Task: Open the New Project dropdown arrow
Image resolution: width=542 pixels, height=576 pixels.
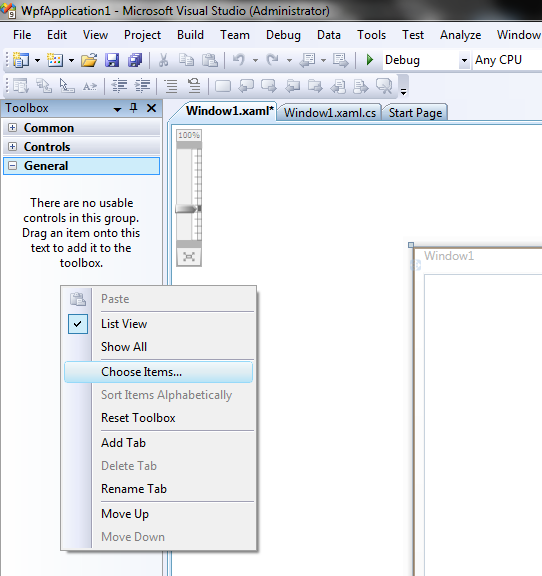Action: (x=37, y=61)
